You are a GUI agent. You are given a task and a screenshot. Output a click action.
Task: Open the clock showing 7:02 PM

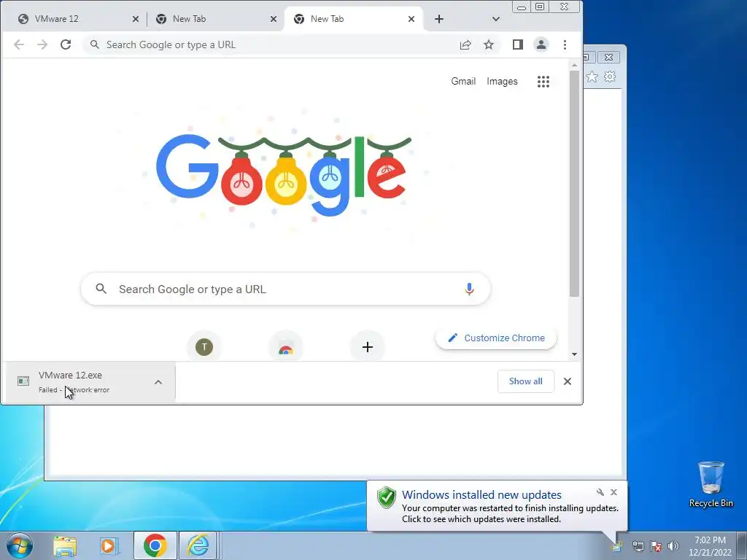click(710, 546)
